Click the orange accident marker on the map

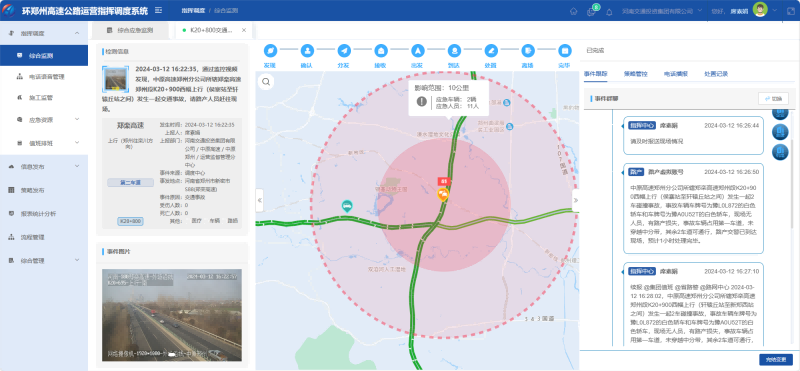[x=443, y=194]
